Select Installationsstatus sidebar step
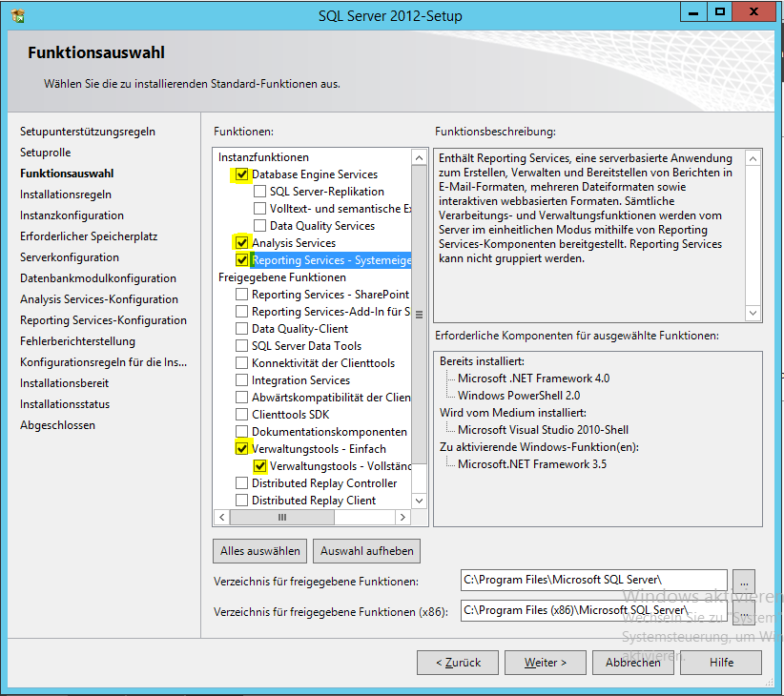Viewport: 784px width, 696px height. coord(65,404)
